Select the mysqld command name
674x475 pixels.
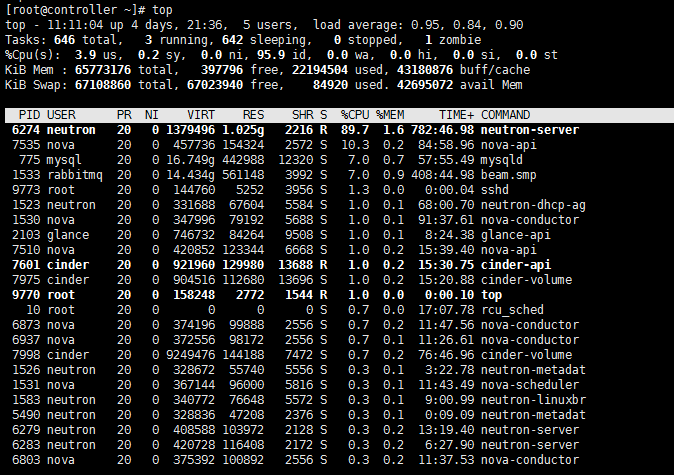click(502, 159)
